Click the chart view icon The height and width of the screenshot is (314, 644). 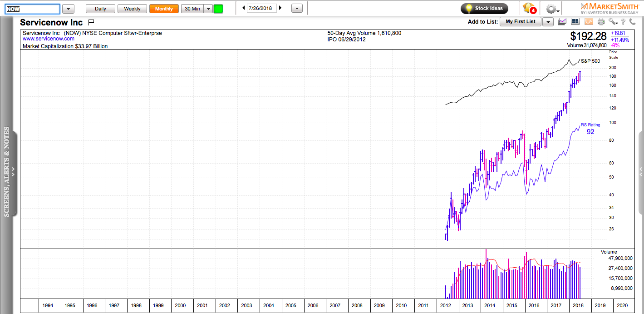point(562,21)
